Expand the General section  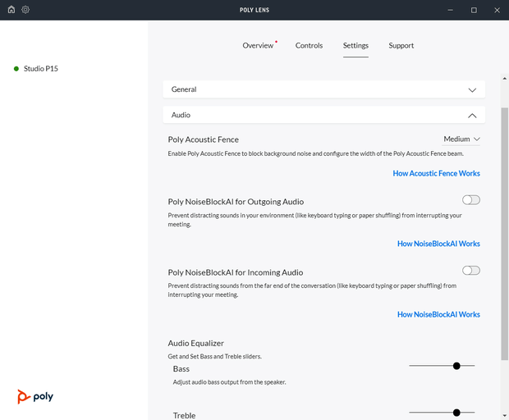coord(324,89)
